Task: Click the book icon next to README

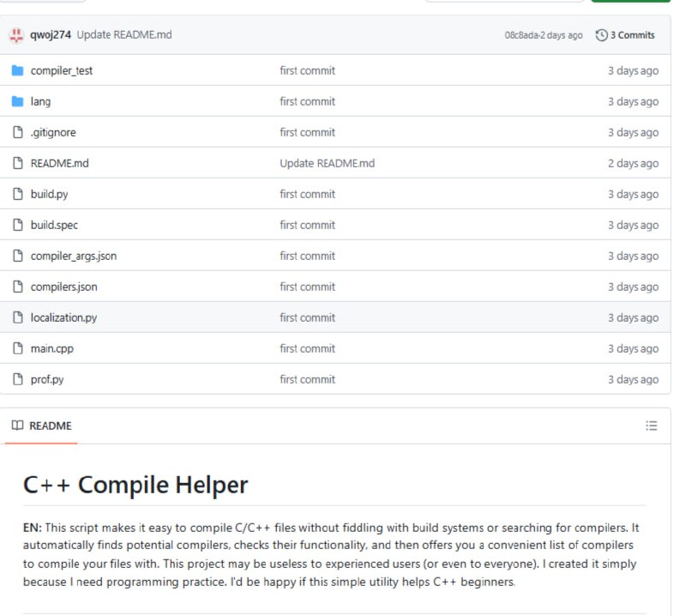Action: click(x=17, y=426)
